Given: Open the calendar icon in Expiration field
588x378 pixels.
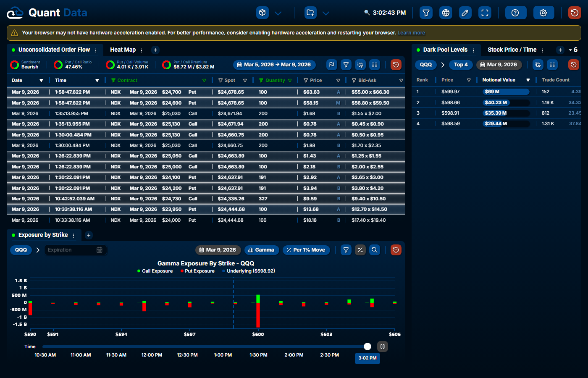Looking at the screenshot, I should point(100,250).
